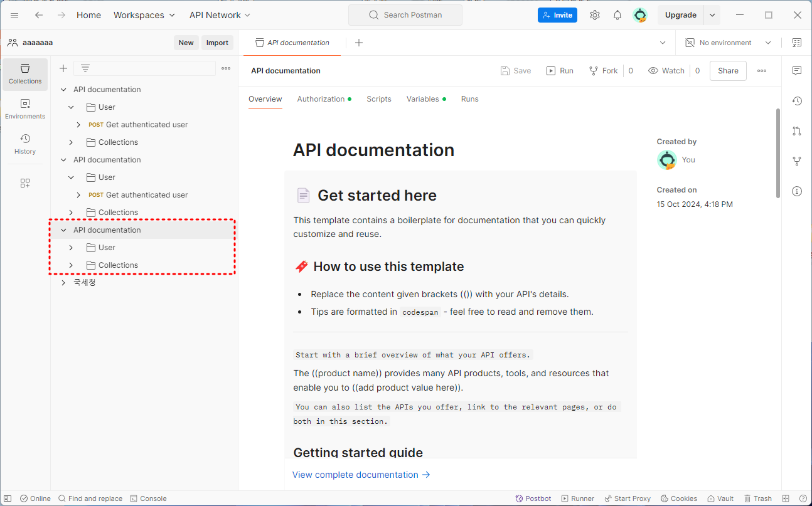812x506 pixels.
Task: Open the collection info icon
Action: pyautogui.click(x=797, y=191)
